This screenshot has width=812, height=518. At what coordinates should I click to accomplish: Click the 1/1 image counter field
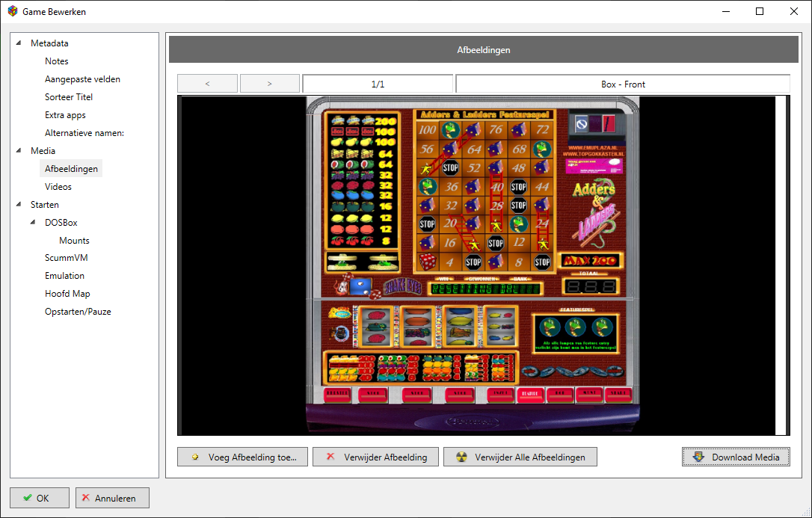(378, 84)
